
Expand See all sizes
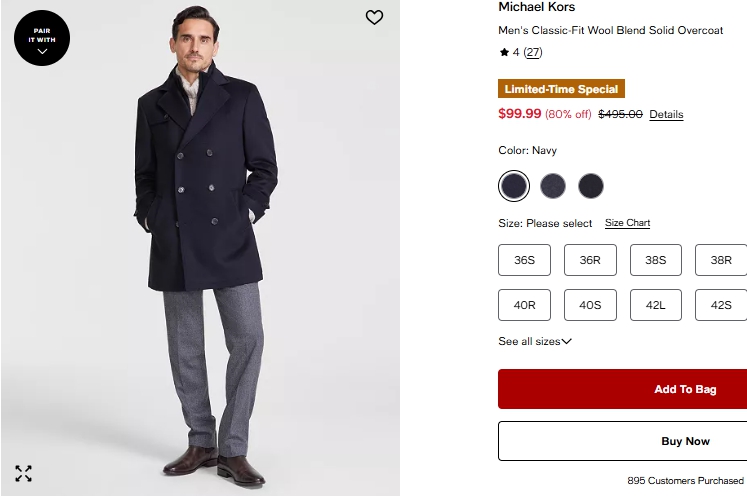click(x=535, y=342)
